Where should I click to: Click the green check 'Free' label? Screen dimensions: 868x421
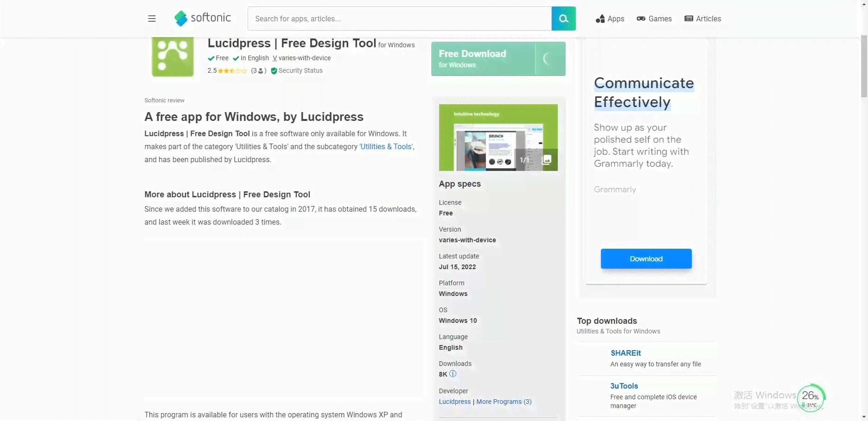click(218, 58)
